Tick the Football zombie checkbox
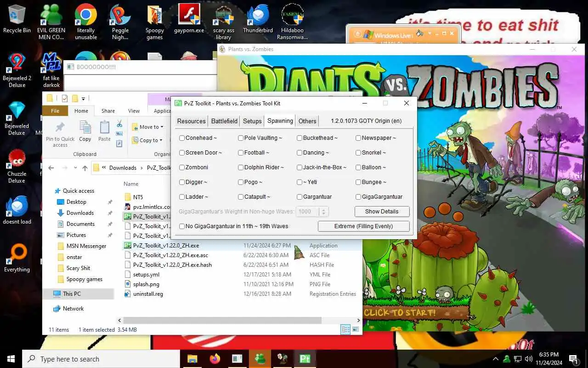Screen dimensions: 588x368 coord(241,153)
